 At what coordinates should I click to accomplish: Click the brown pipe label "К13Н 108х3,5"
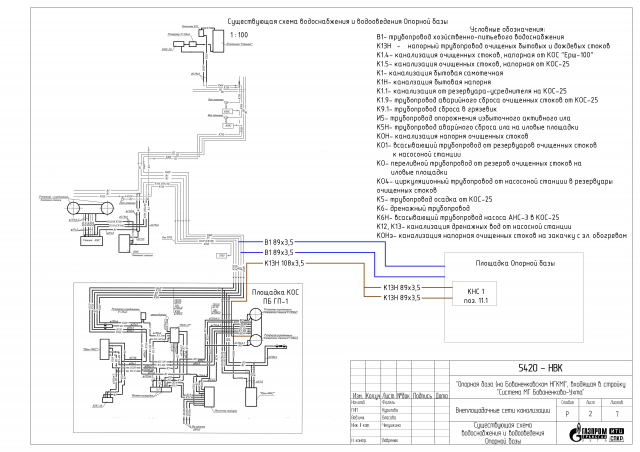coord(284,263)
